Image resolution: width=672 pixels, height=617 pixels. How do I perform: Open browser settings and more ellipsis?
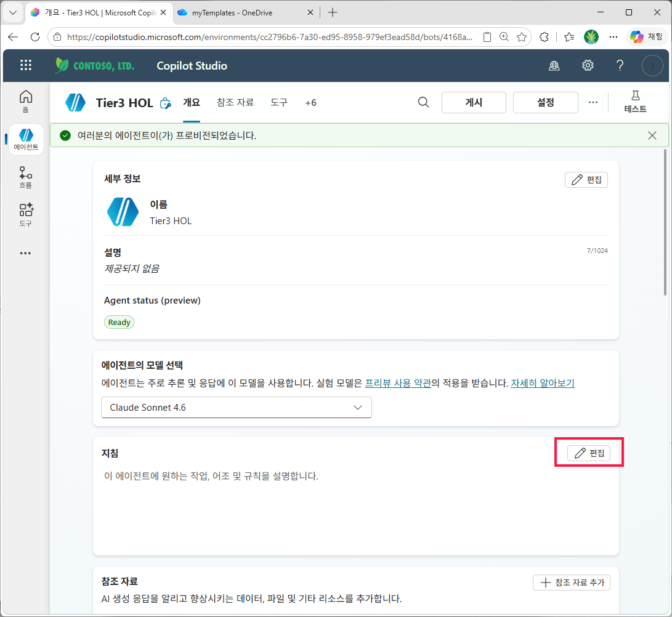[x=613, y=38]
